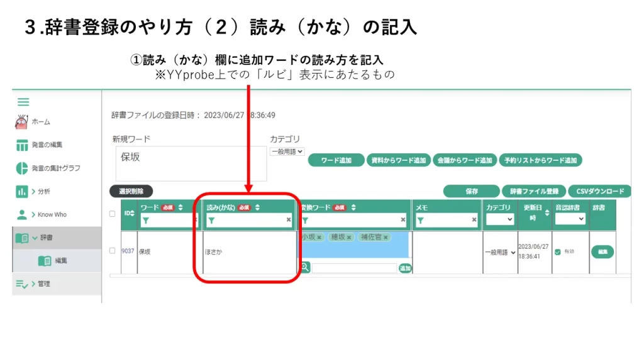The height and width of the screenshot is (362, 644).
Task: Select the checkbox for row 9037
Action: tap(112, 251)
